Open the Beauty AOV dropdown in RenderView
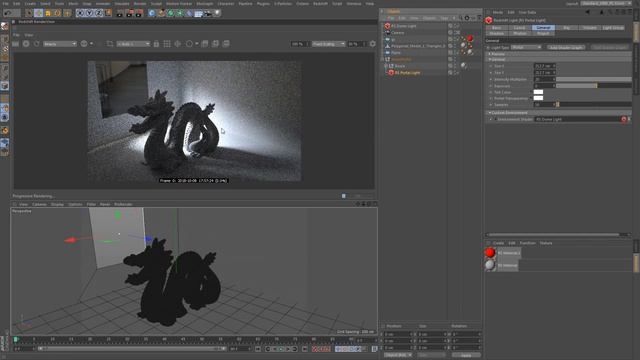640x360 pixels. 60,44
